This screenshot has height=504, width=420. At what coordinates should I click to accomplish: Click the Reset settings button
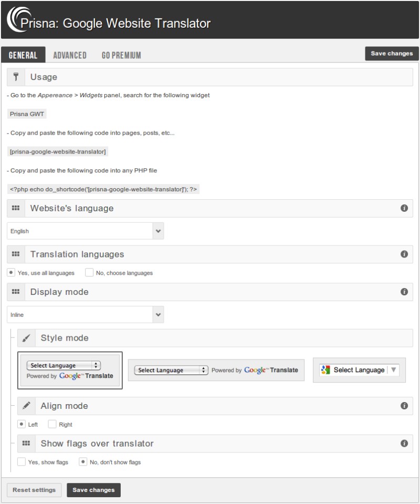coord(34,490)
